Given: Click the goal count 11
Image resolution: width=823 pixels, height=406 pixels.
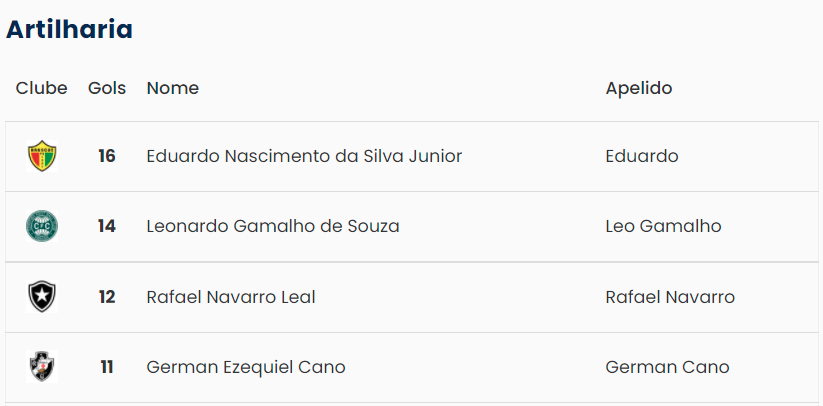Looking at the screenshot, I should pyautogui.click(x=107, y=367).
